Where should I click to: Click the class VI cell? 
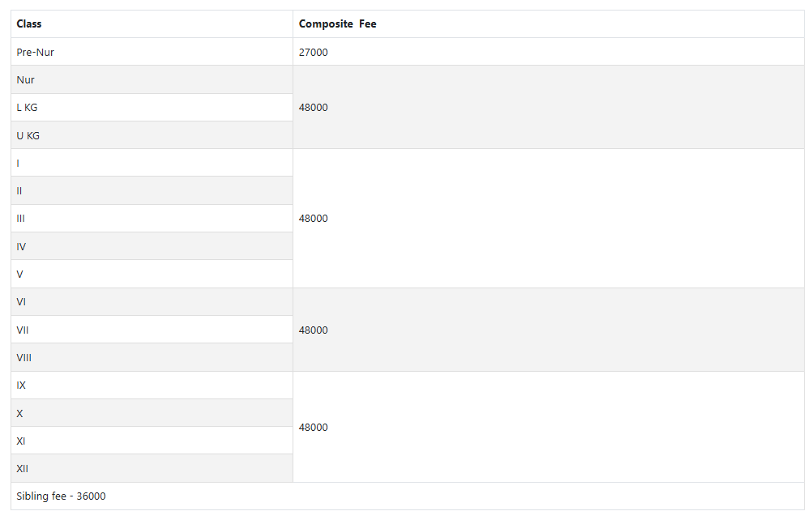(152, 302)
